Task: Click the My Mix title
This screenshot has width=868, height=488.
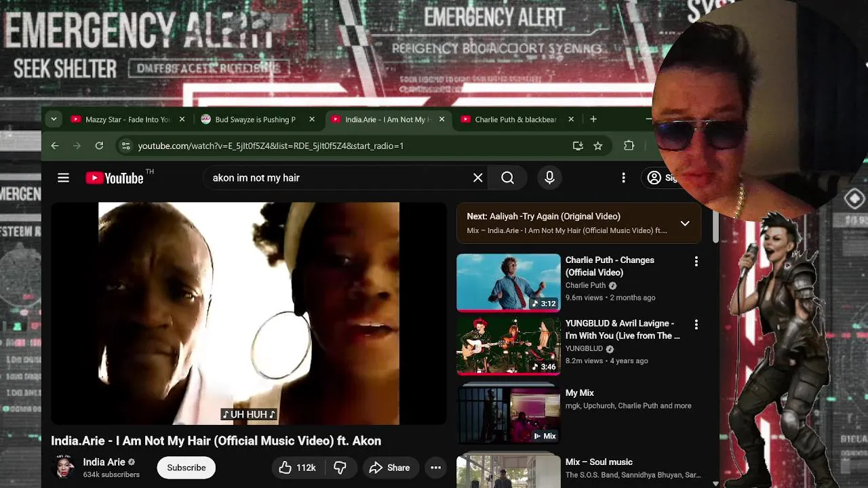Action: pyautogui.click(x=580, y=393)
